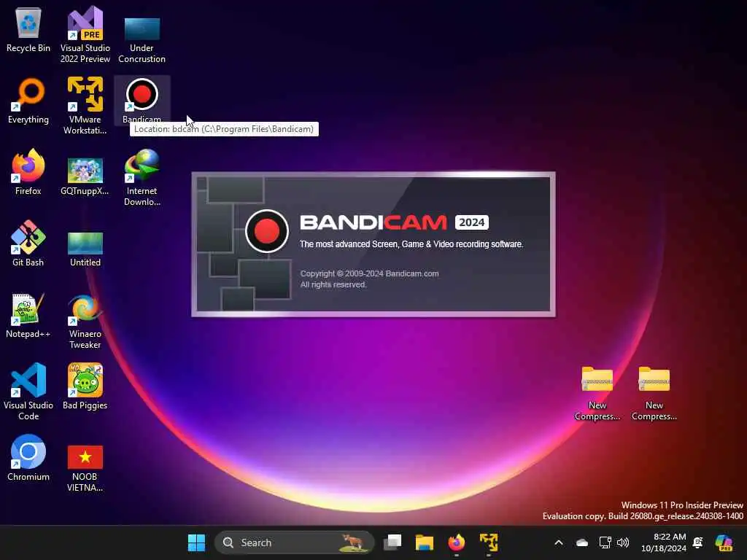Viewport: 747px width, 560px height.
Task: Open the Copilot preview taskbar icon
Action: tap(724, 542)
